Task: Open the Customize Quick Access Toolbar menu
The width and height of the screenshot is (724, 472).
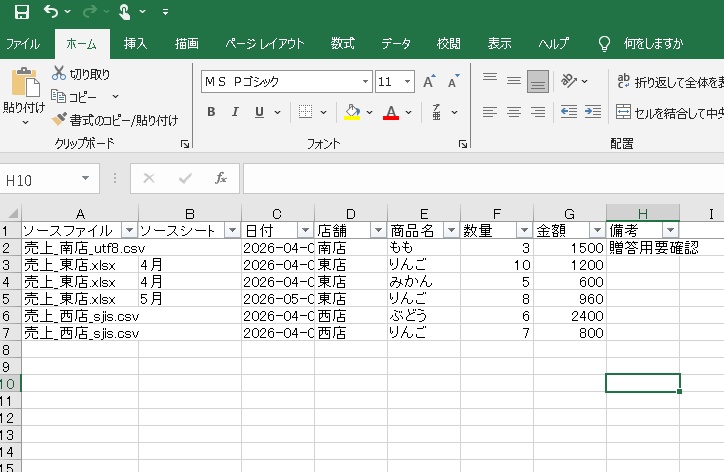Action: tap(165, 12)
